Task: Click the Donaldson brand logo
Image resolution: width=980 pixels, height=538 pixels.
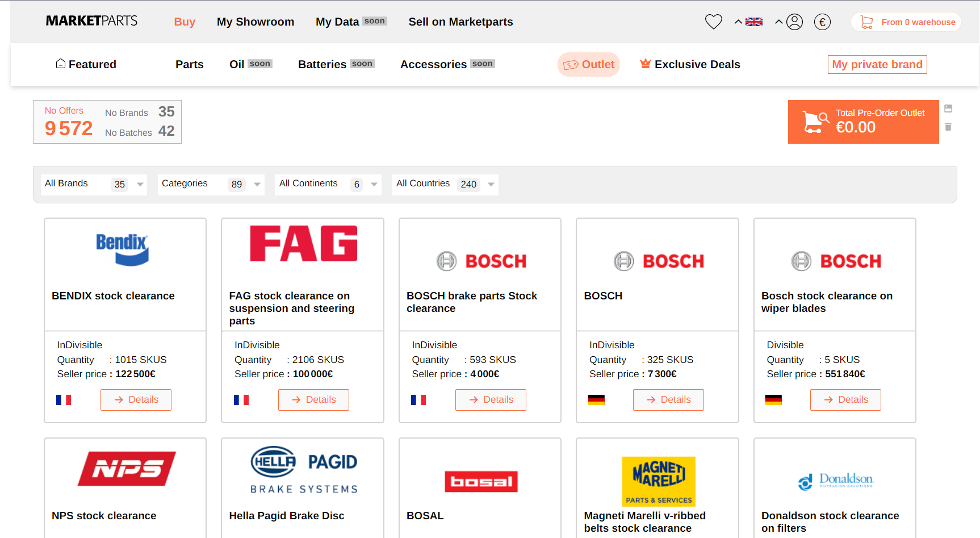Action: point(836,482)
